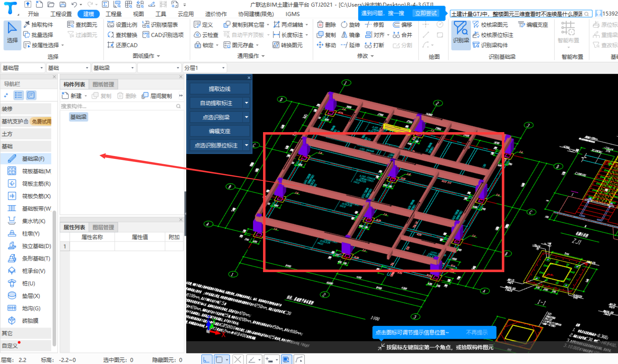Expand 按属性选择 dropdown arrow

(62, 45)
